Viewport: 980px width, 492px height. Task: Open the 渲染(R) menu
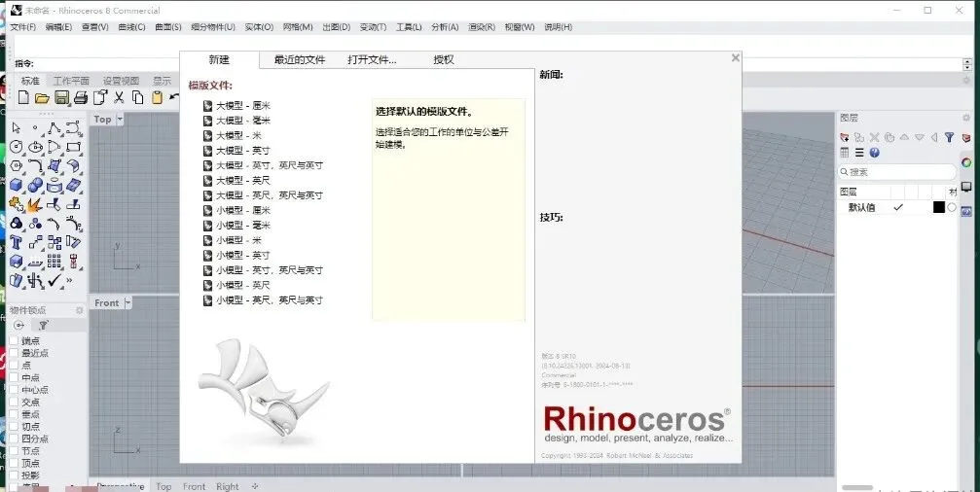(x=482, y=27)
